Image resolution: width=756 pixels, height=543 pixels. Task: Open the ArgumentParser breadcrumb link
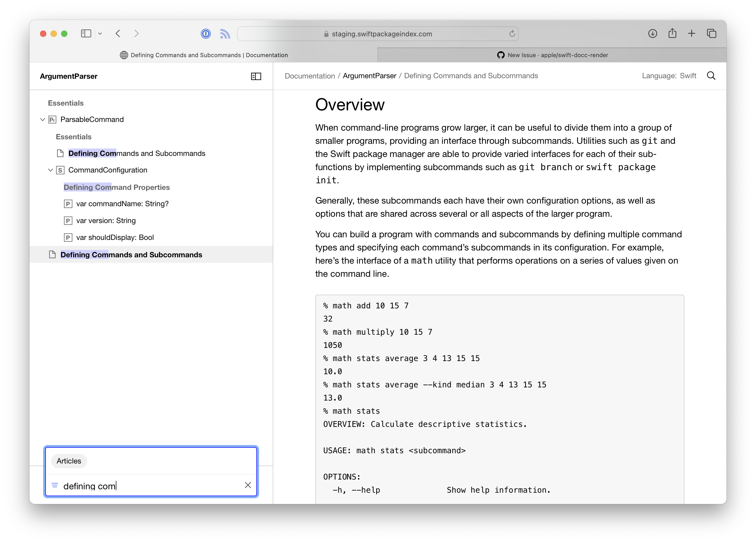click(x=369, y=76)
